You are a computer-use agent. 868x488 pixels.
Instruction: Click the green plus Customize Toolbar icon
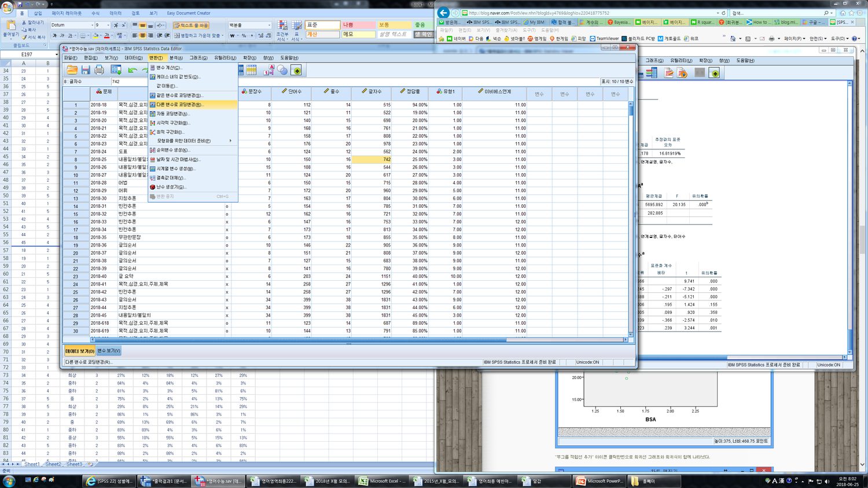[x=296, y=70]
